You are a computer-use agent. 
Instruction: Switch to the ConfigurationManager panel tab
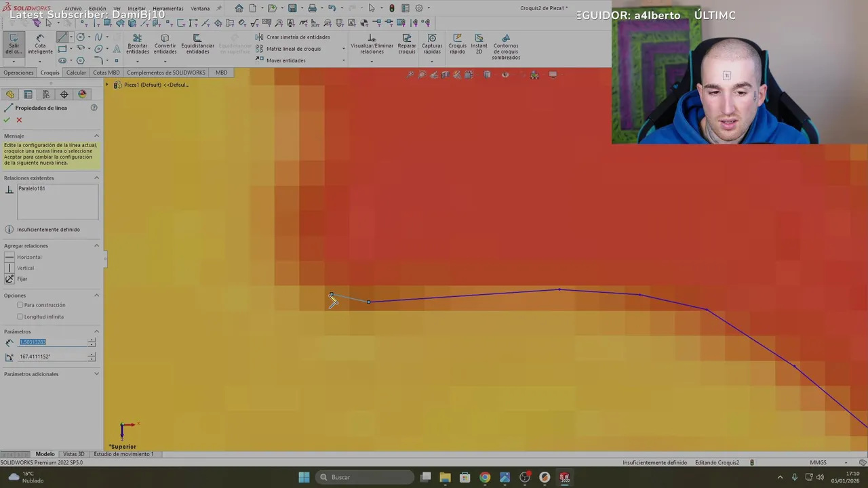click(46, 94)
